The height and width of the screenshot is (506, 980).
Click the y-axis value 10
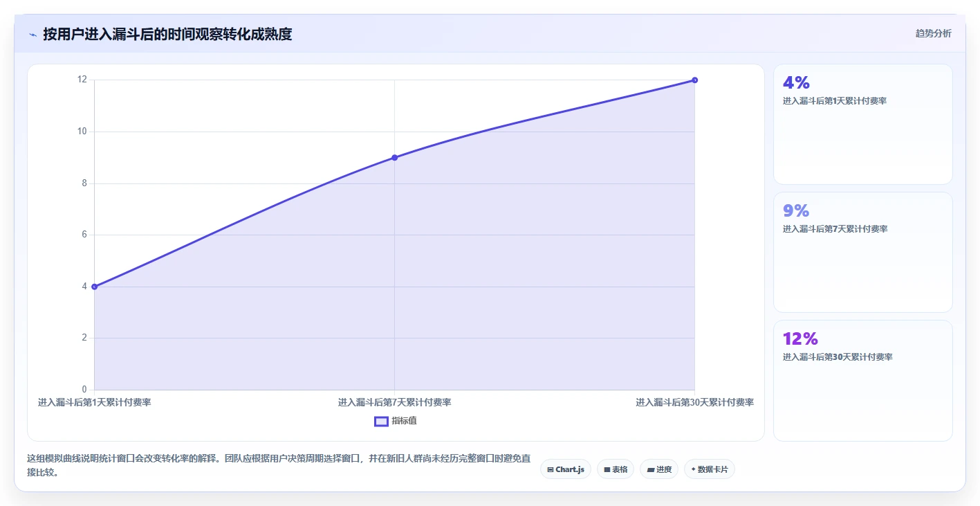click(82, 132)
